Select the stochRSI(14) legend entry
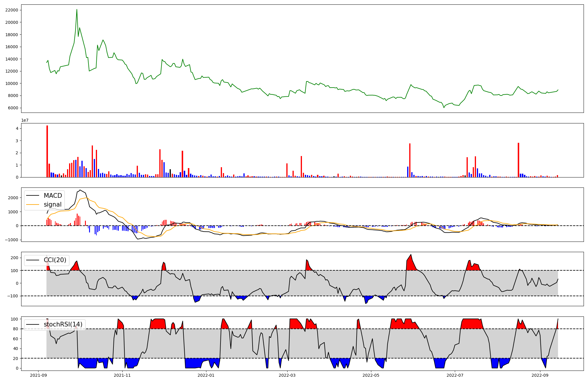Image resolution: width=588 pixels, height=382 pixels. point(63,324)
